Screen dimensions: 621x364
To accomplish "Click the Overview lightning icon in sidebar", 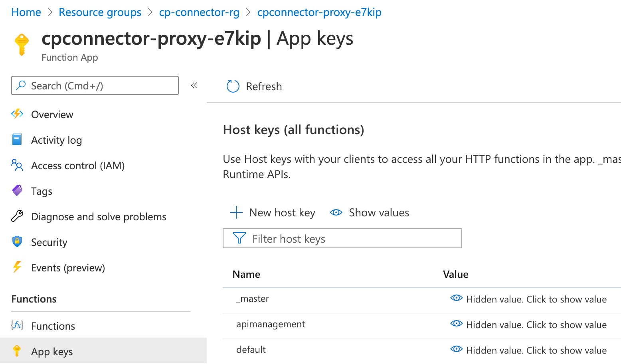I will (x=17, y=114).
